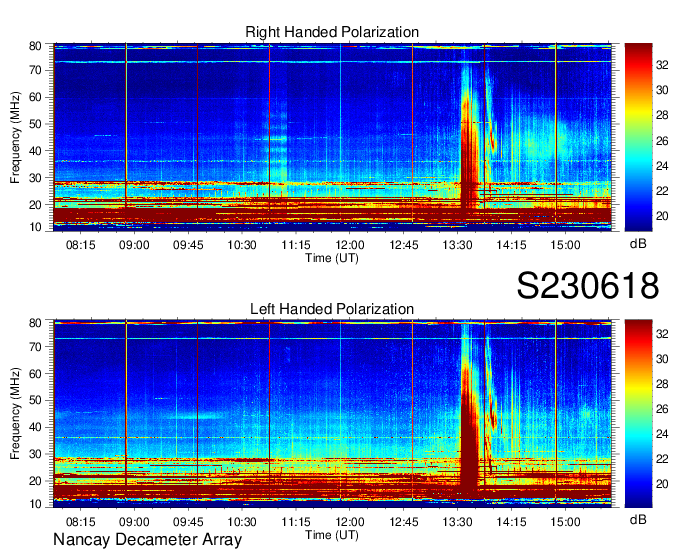
Task: Click the 20 MHz tick on top plot
Action: pos(35,205)
